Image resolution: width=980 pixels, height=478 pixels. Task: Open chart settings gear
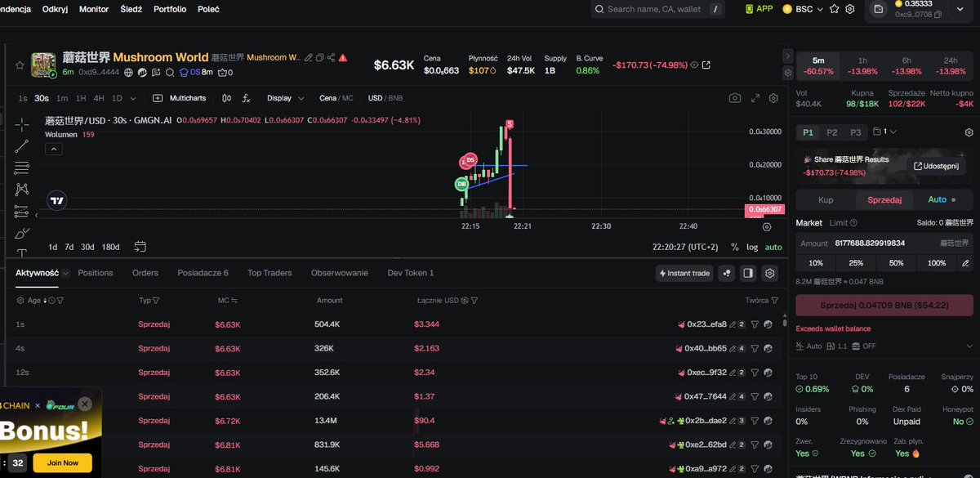(773, 98)
